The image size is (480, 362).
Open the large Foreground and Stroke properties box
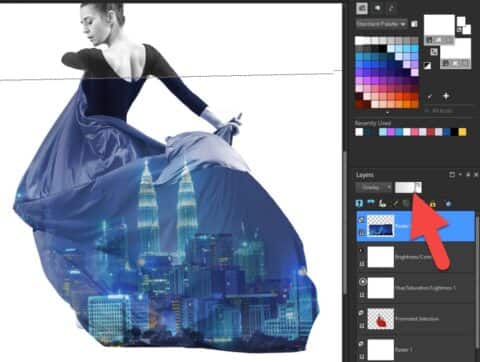pyautogui.click(x=439, y=25)
